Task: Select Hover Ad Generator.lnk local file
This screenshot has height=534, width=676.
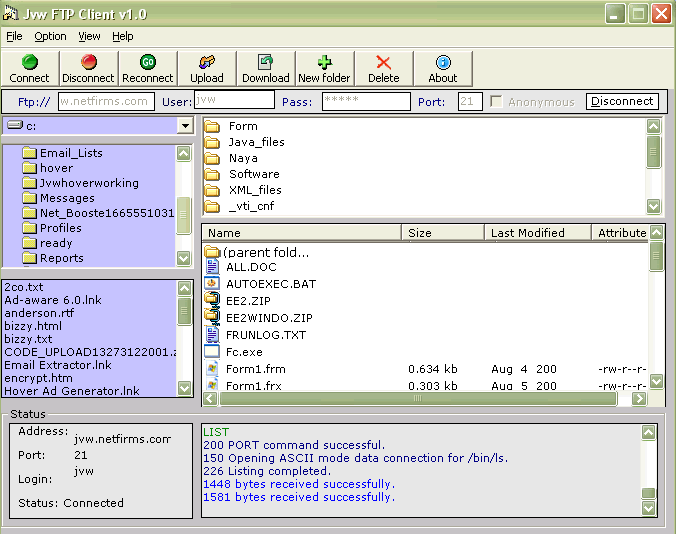Action: 72,391
